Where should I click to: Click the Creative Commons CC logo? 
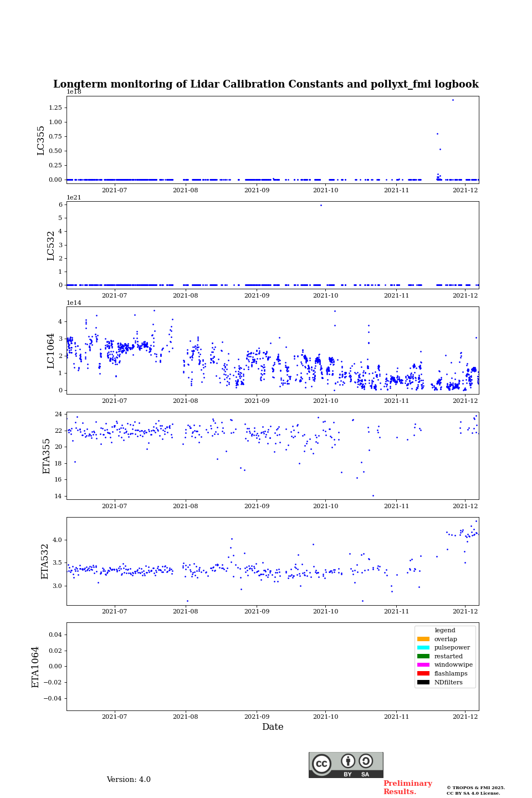point(321,764)
